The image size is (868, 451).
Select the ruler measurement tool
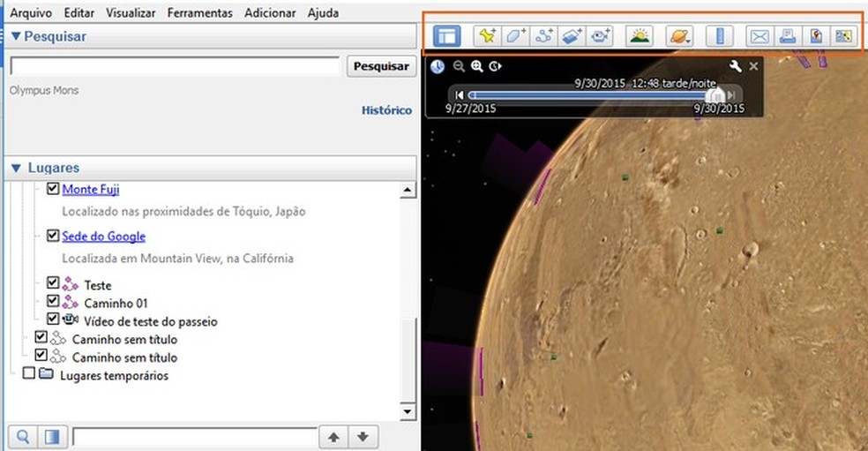(x=720, y=36)
